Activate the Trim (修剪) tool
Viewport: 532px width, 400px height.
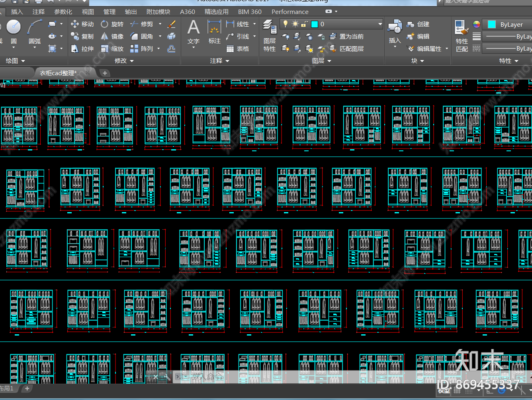pos(142,24)
